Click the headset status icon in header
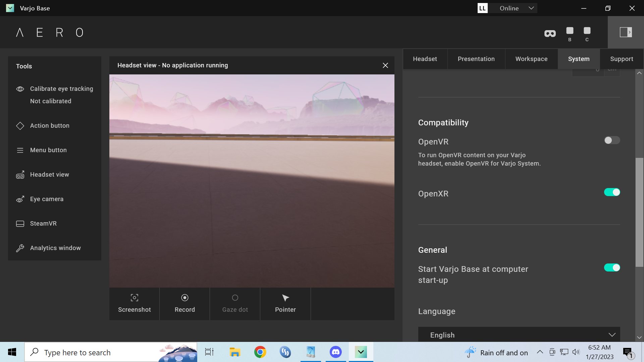The height and width of the screenshot is (362, 644). pos(550,34)
